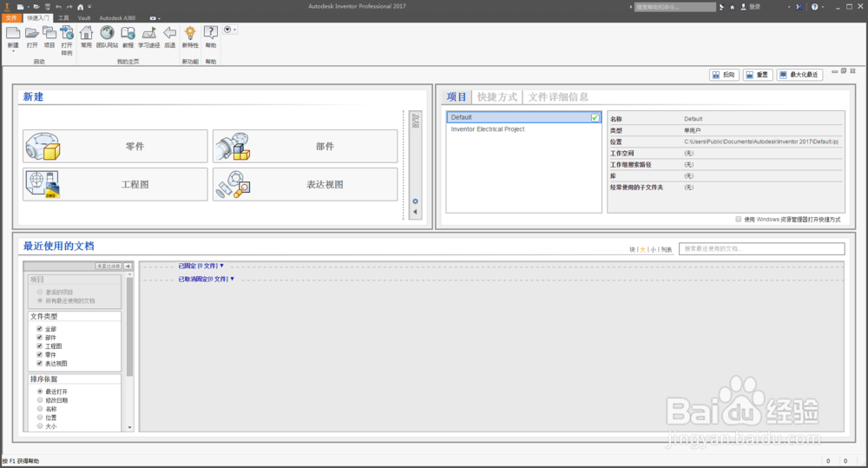Toggle the 工程图 file type checkbox

(x=39, y=346)
